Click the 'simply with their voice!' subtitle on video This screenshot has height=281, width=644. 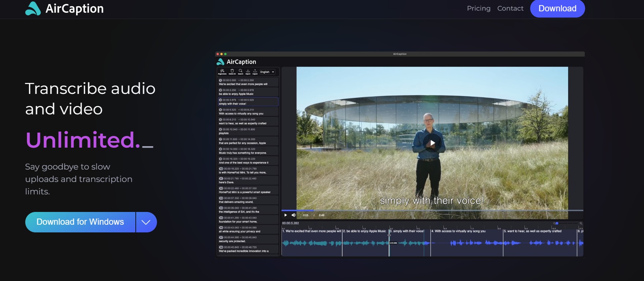click(x=432, y=201)
